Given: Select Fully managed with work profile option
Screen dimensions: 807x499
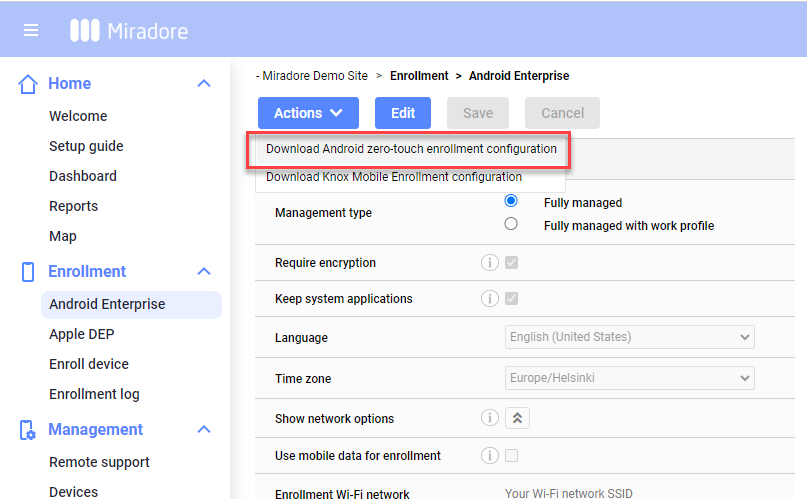Looking at the screenshot, I should 512,224.
